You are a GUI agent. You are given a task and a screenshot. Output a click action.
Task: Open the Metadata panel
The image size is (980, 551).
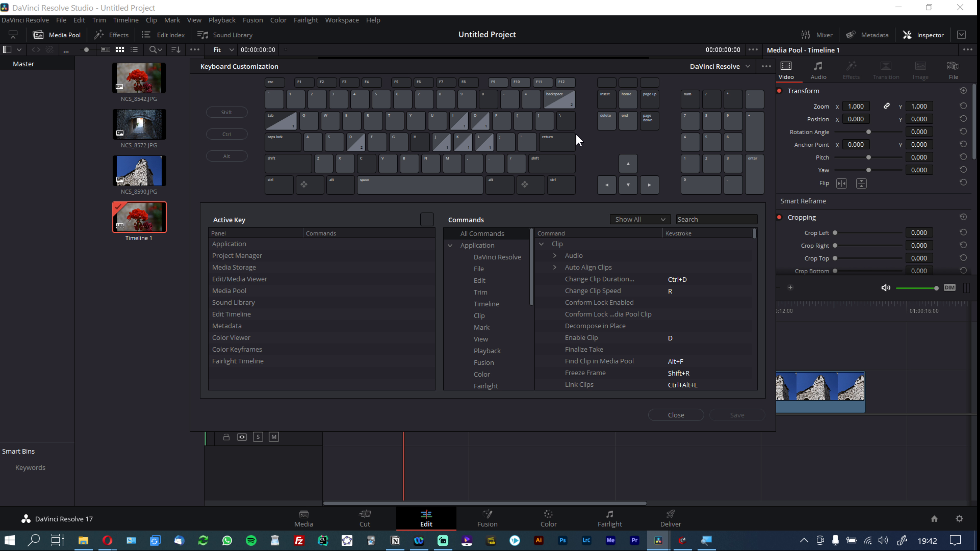pos(867,35)
